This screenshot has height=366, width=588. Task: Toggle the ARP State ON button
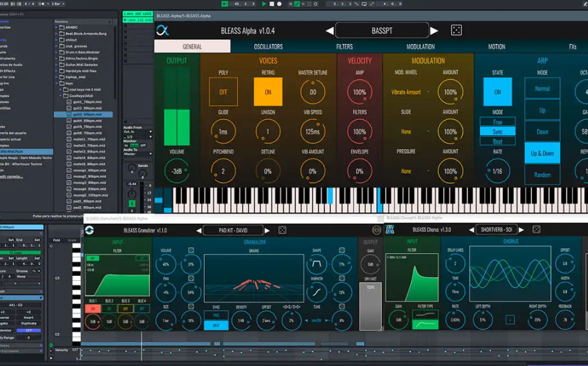click(x=498, y=92)
